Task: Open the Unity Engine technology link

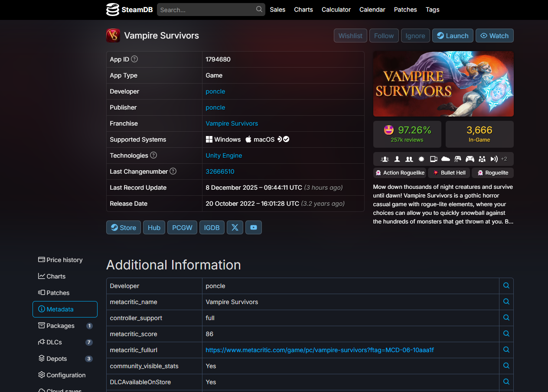Action: pyautogui.click(x=224, y=156)
